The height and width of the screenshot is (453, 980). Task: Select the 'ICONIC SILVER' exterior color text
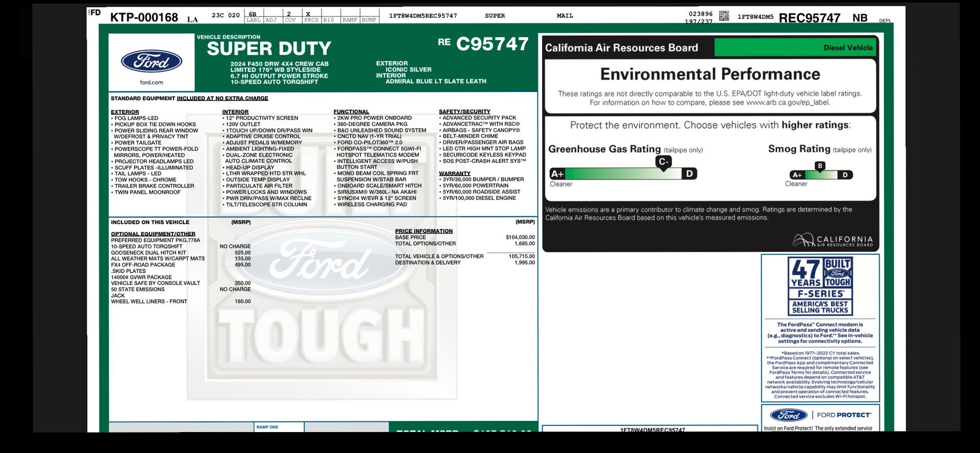(408, 69)
